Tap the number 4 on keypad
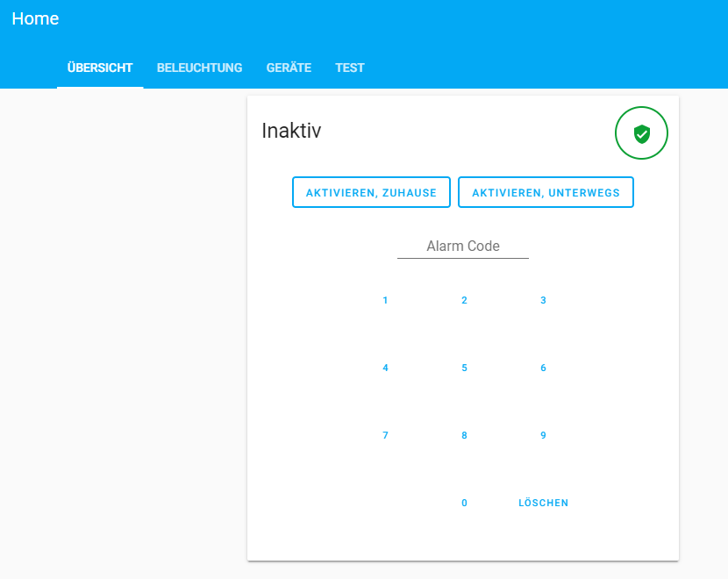Viewport: 728px width, 579px height. (x=385, y=368)
